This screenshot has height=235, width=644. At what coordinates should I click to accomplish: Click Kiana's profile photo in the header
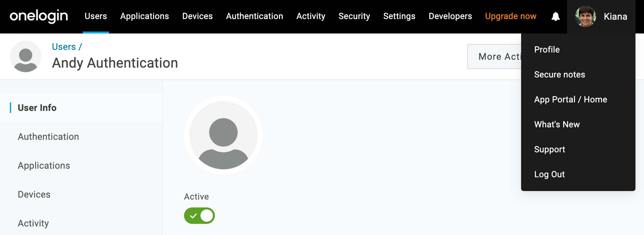(586, 16)
